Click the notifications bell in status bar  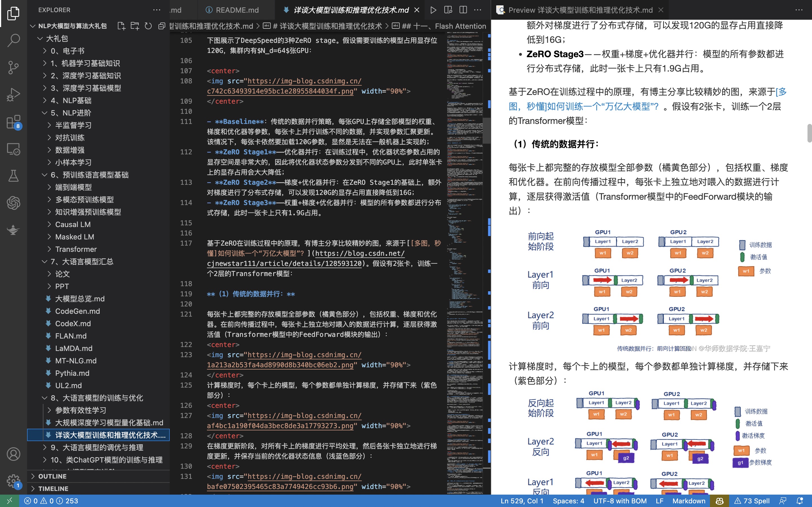point(800,501)
